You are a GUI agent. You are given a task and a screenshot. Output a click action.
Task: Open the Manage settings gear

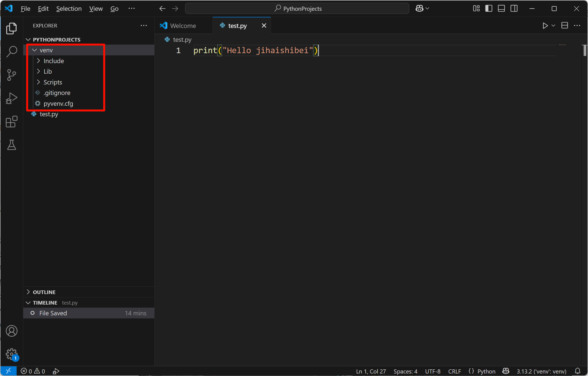(x=12, y=354)
